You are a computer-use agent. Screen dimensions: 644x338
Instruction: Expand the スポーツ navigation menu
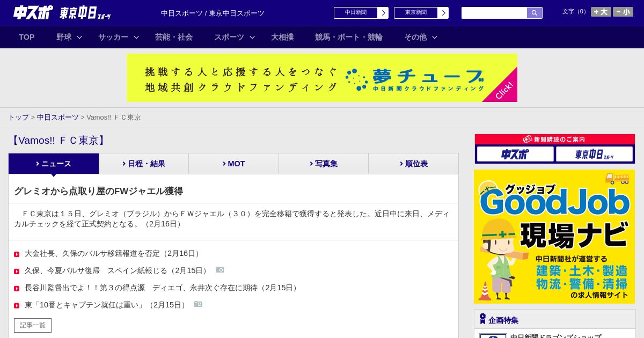[x=235, y=37]
